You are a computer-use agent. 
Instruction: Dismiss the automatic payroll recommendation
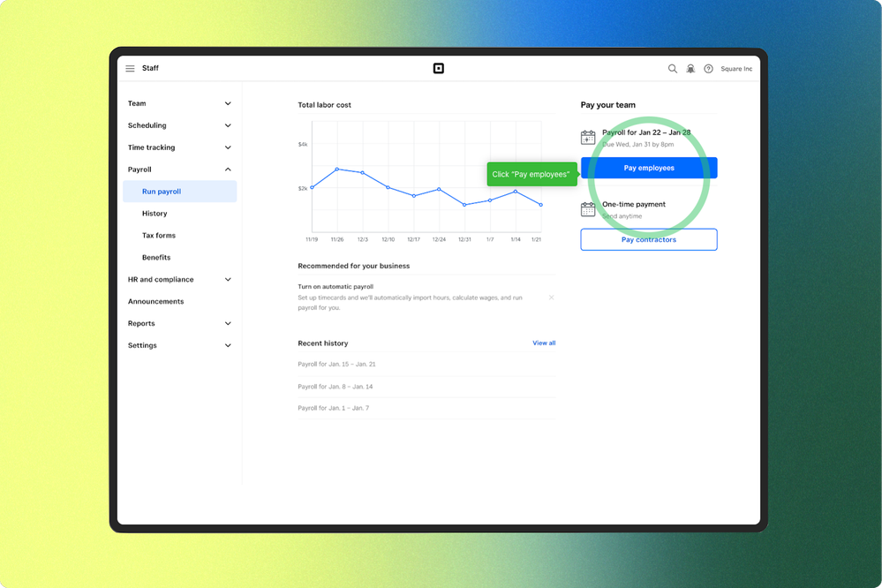pyautogui.click(x=551, y=298)
